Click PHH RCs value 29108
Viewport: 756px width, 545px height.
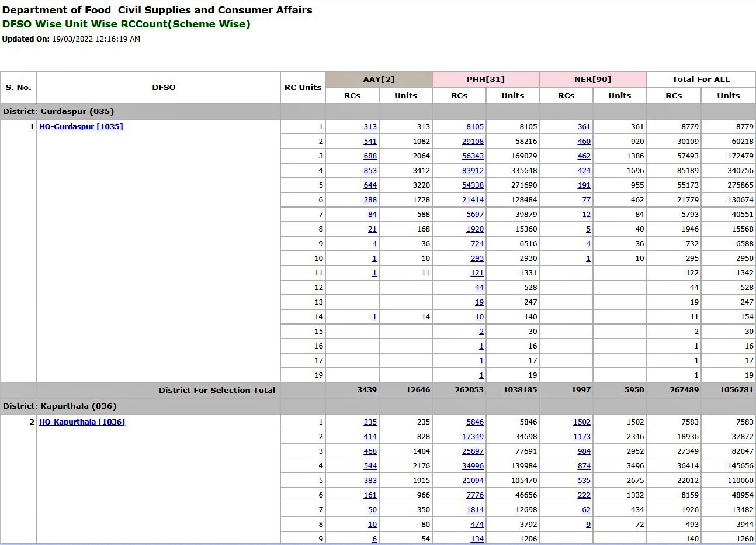(473, 142)
